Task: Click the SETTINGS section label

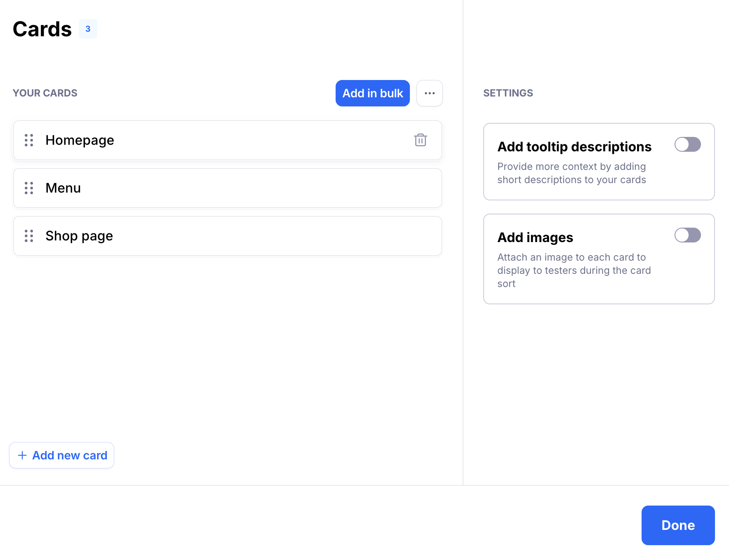Action: 508,93
